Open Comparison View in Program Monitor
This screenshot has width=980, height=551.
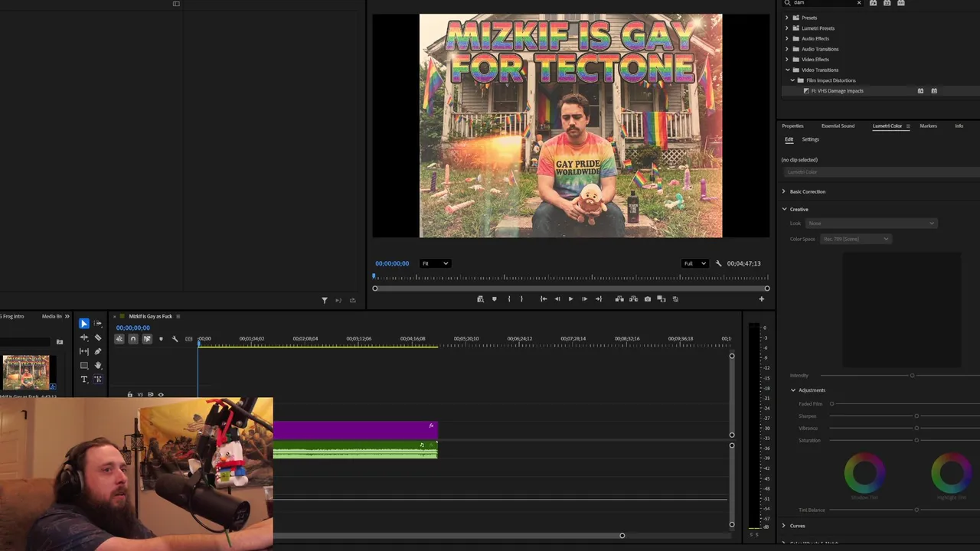[661, 299]
